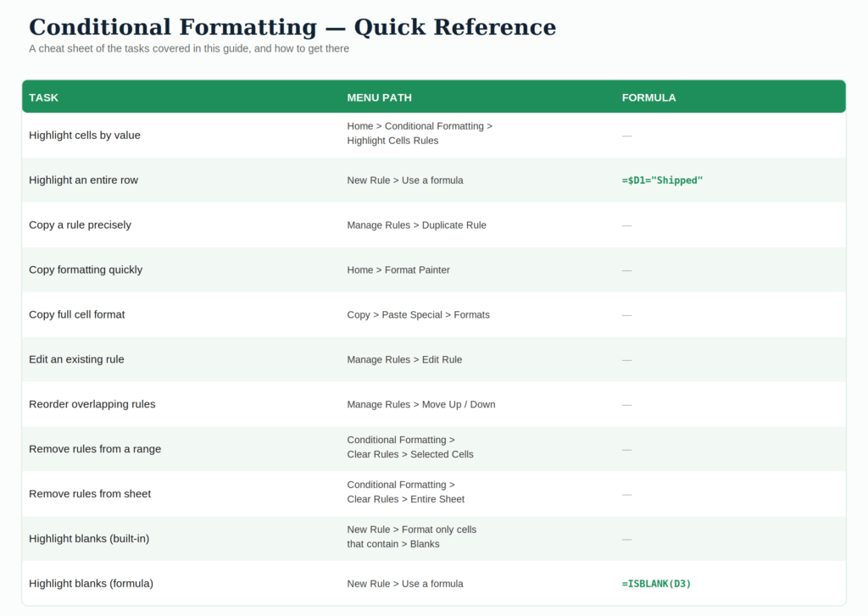Click 'Manage Rules > Edit Rule' path
Viewport: 868px width, 616px height.
[x=404, y=360]
